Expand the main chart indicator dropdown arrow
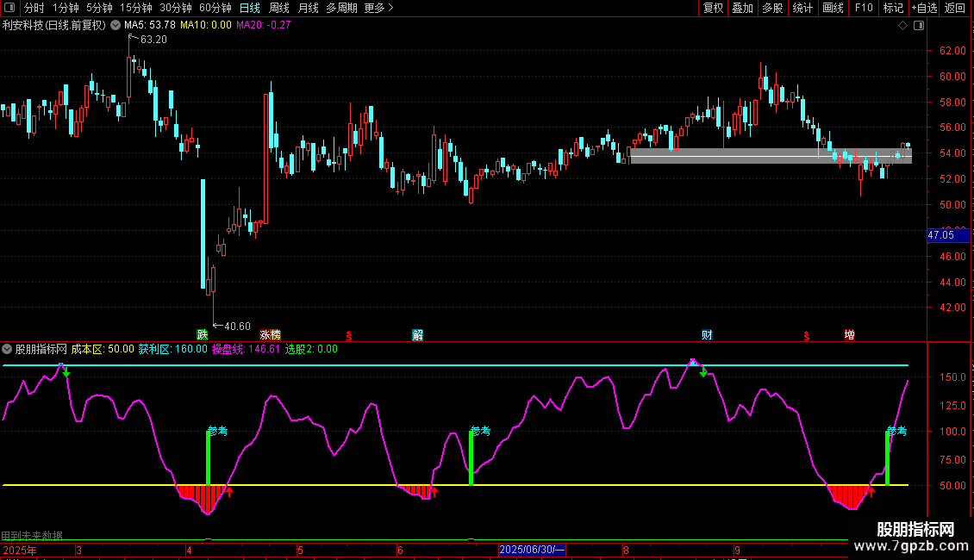 click(116, 25)
